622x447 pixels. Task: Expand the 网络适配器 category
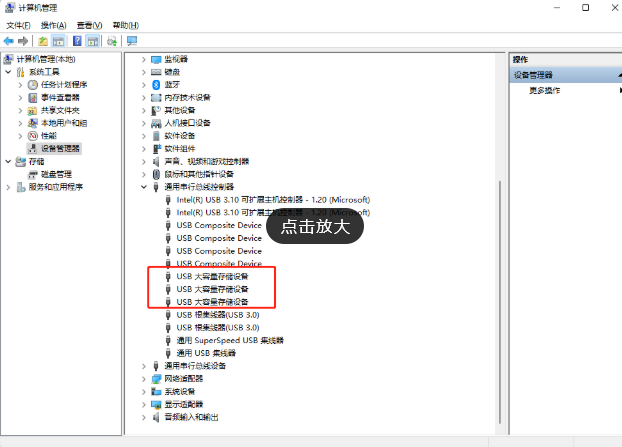(144, 379)
